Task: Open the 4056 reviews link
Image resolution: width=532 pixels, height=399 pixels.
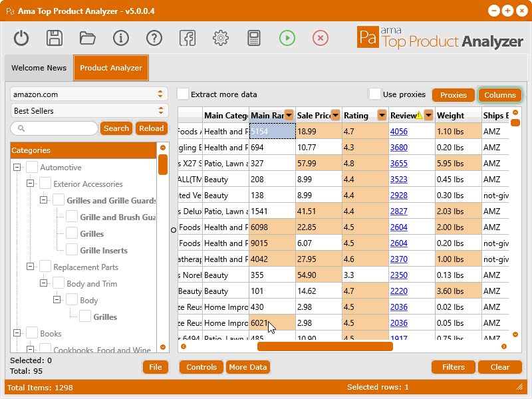Action: coord(398,131)
